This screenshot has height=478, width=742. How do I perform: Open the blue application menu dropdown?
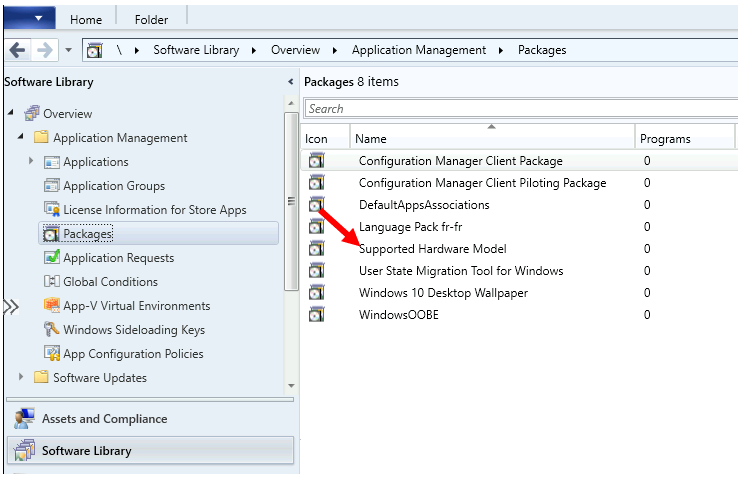[x=29, y=18]
